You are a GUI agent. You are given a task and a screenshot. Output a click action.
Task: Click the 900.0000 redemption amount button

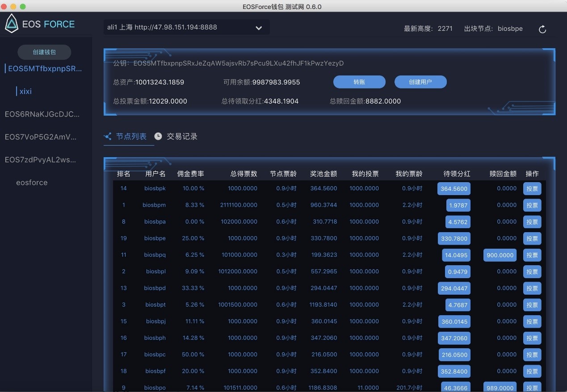pos(500,255)
